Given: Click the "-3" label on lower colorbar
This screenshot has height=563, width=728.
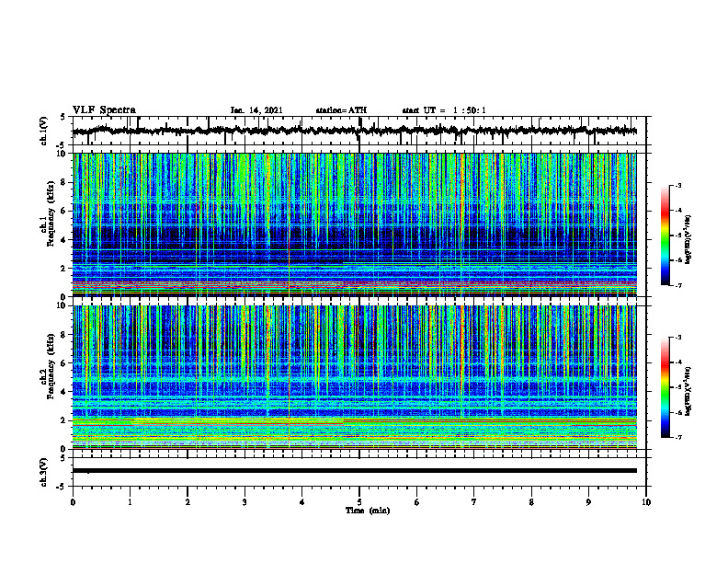Looking at the screenshot, I should click(677, 338).
